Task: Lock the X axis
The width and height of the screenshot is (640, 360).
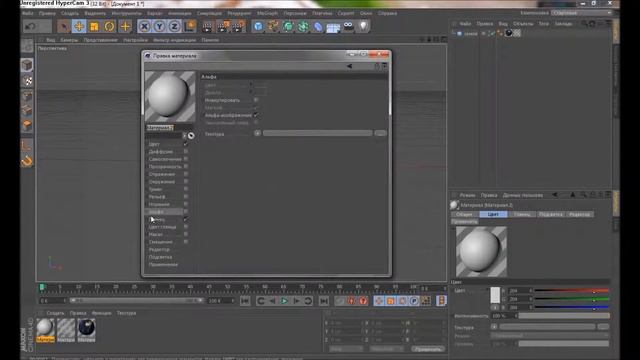Action: coord(144,27)
